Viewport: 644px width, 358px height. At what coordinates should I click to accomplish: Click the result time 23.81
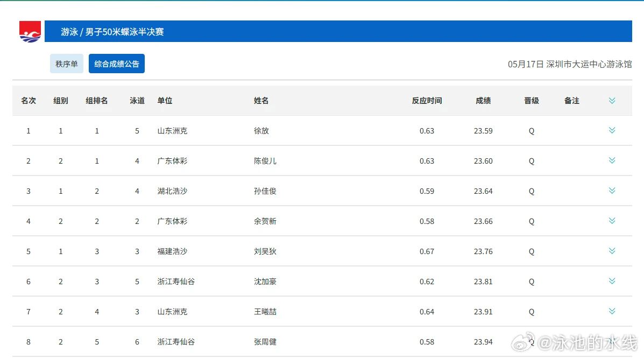tap(484, 282)
